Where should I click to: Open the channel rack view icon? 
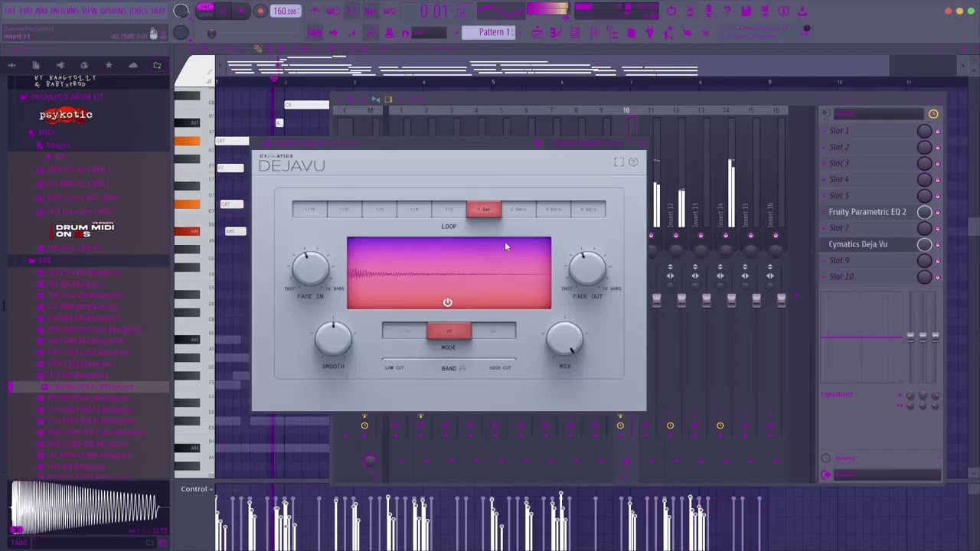coord(574,32)
